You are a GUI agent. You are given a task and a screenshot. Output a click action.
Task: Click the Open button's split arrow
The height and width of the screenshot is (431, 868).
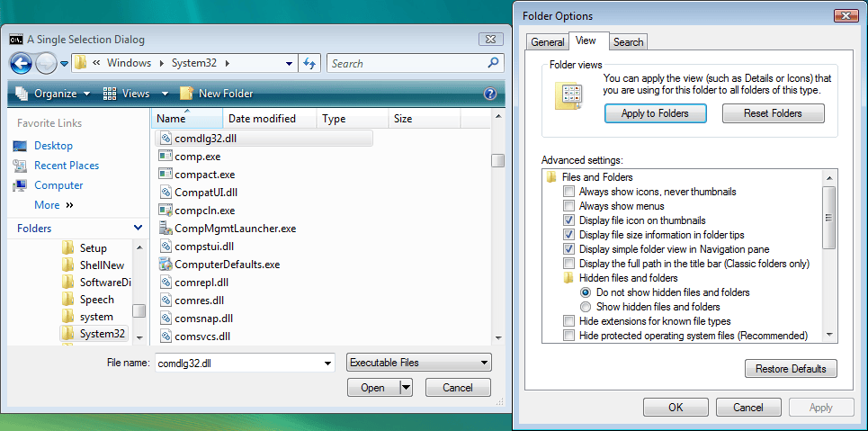407,388
